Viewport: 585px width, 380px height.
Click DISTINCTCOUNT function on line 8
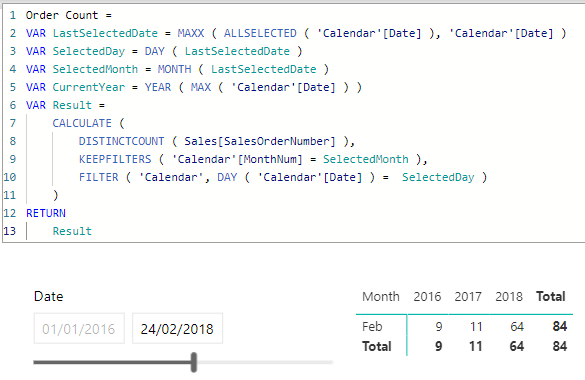[121, 141]
